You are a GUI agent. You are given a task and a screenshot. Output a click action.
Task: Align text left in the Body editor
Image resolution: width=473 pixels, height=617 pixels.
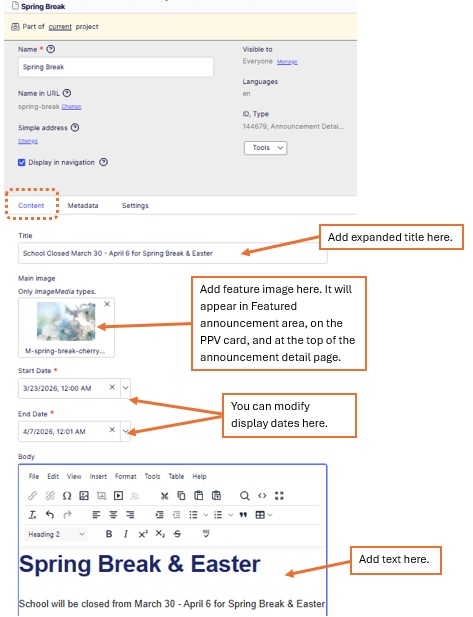tap(96, 515)
